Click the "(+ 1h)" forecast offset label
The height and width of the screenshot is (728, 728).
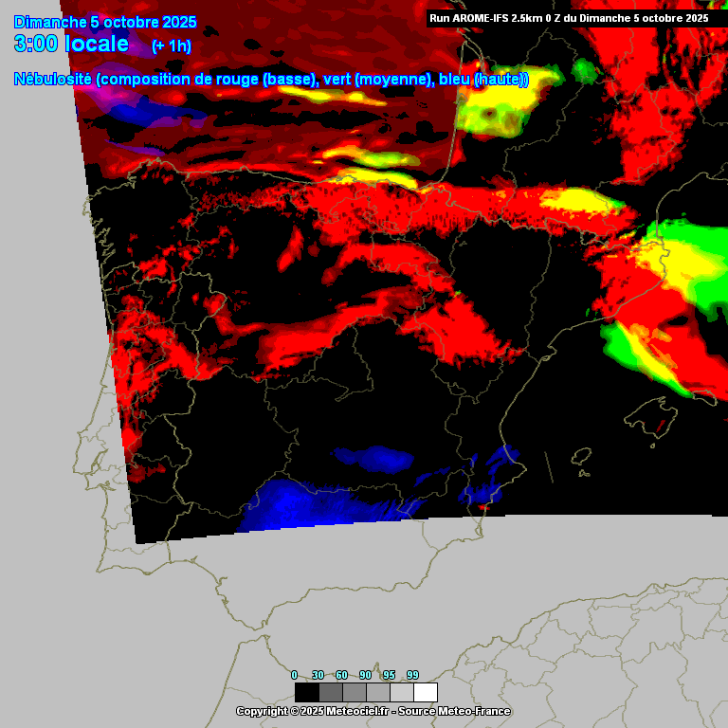click(x=171, y=45)
